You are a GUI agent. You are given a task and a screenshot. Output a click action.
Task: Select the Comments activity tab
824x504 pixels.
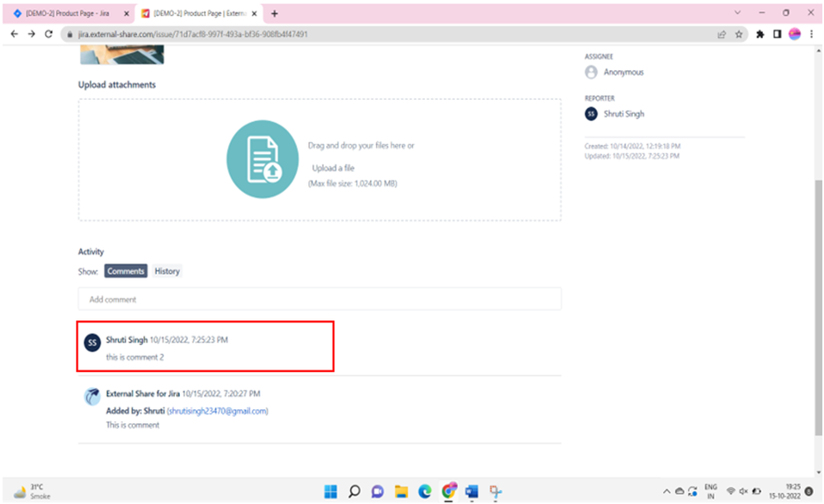coord(125,271)
